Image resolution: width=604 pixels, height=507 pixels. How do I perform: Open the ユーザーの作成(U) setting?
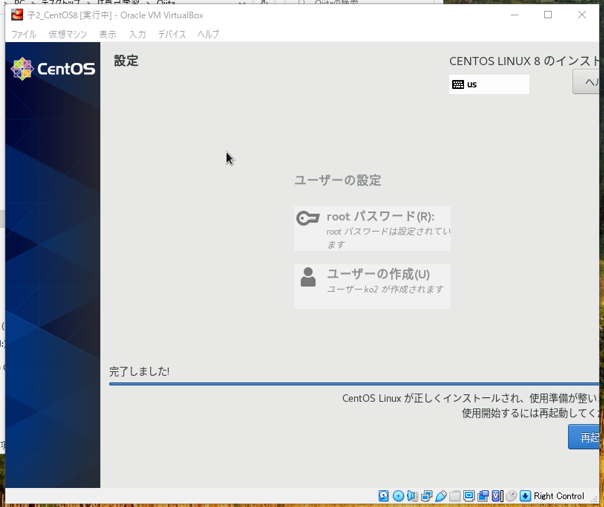pos(372,286)
